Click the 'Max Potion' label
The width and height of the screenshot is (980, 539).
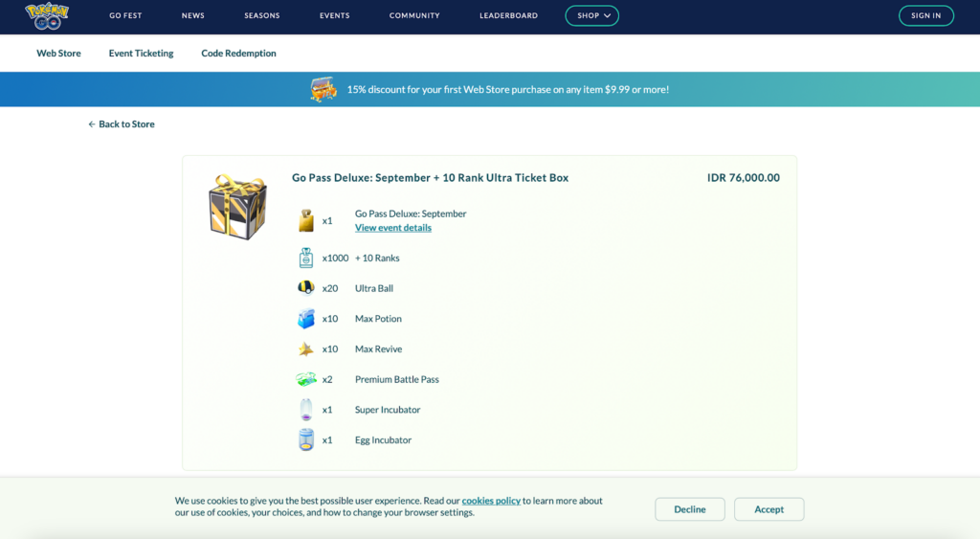378,318
